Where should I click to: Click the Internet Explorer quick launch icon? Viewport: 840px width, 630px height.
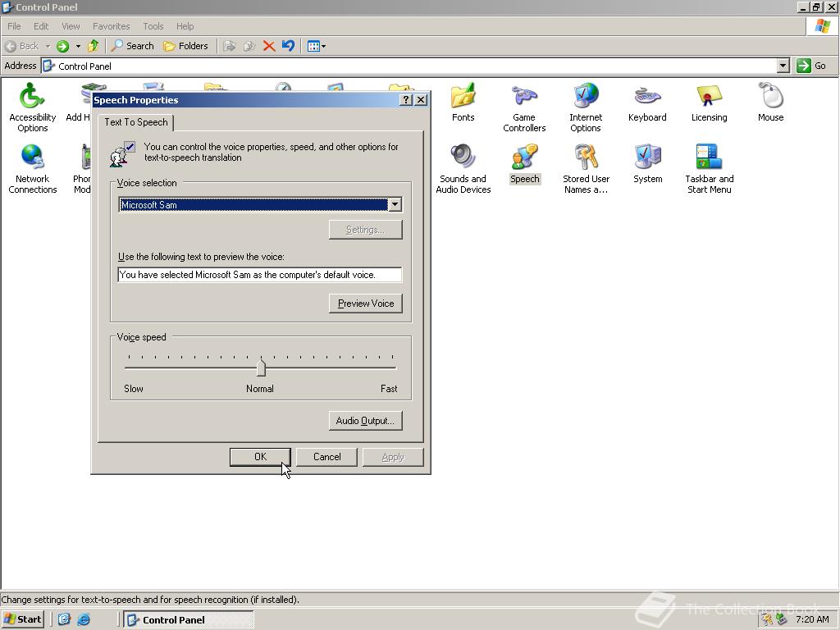click(x=84, y=619)
